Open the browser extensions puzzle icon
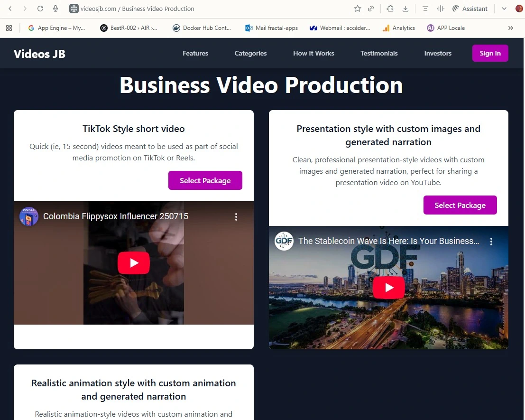Image resolution: width=525 pixels, height=420 pixels. pos(390,9)
